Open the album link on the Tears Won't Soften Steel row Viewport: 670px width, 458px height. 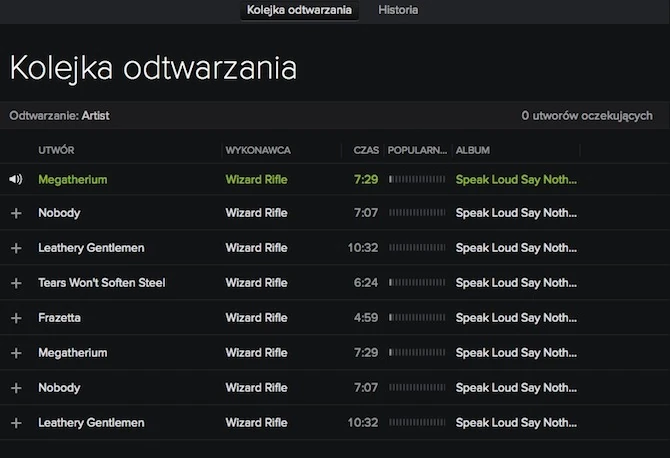click(x=516, y=283)
